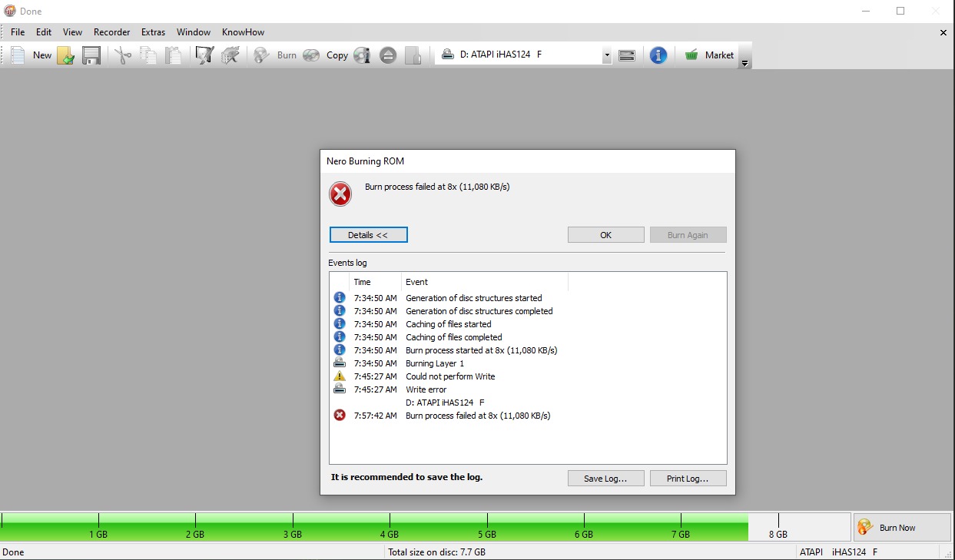Click the Print Log... button

point(688,479)
